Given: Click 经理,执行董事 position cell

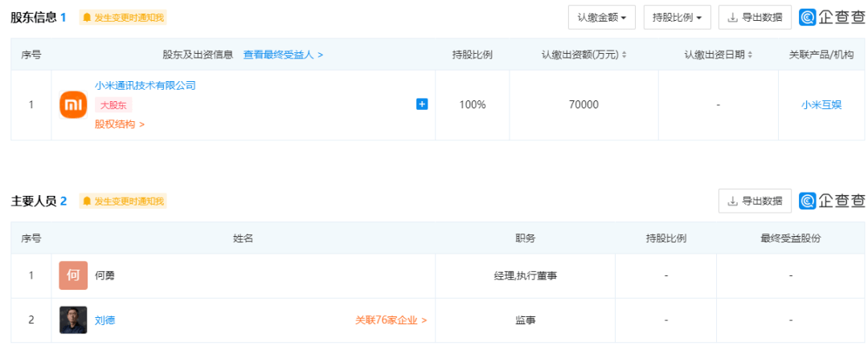Looking at the screenshot, I should pyautogui.click(x=526, y=275).
